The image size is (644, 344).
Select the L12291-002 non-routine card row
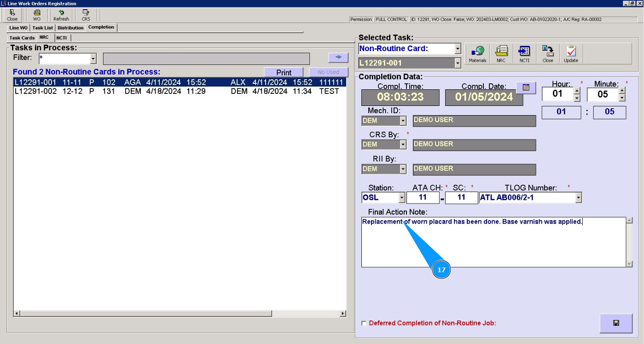click(x=180, y=91)
